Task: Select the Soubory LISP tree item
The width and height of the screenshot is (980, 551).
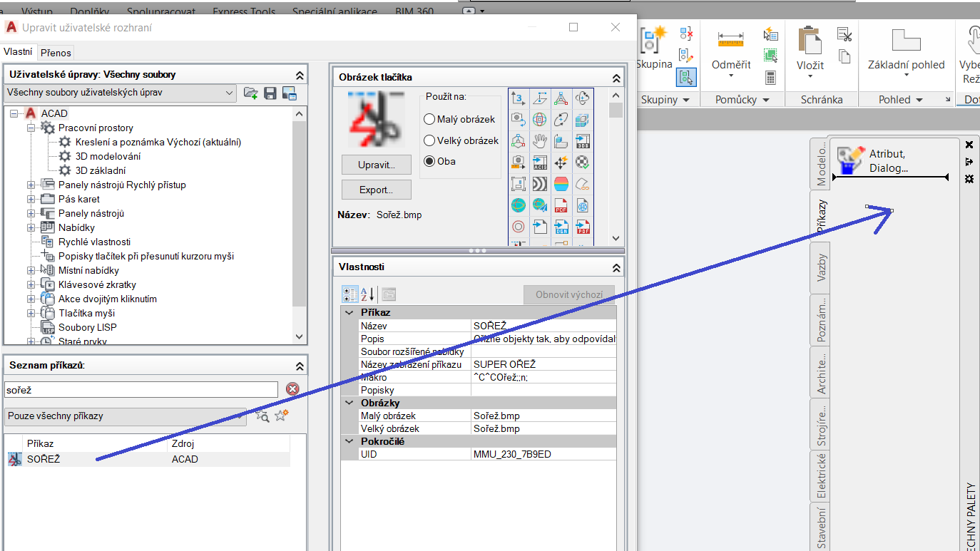Action: 87,327
